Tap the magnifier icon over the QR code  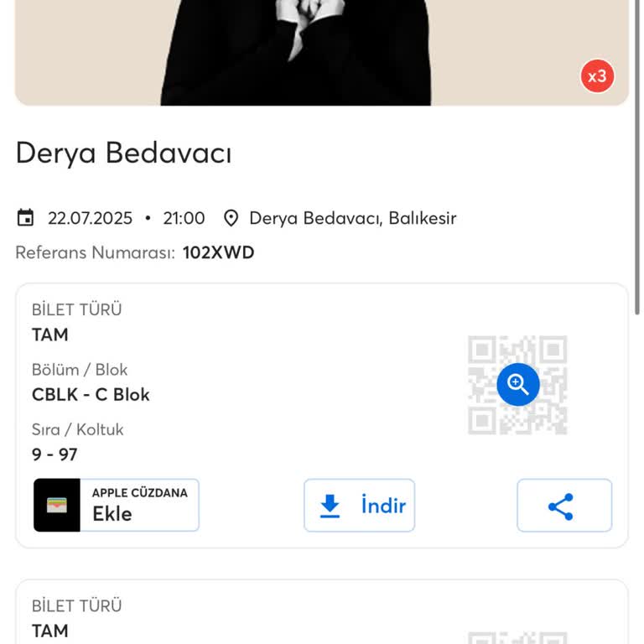(518, 385)
